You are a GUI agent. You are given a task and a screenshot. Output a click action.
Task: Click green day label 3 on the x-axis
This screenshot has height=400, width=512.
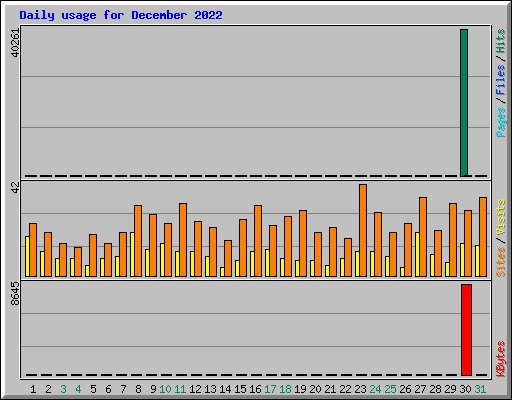(x=63, y=389)
